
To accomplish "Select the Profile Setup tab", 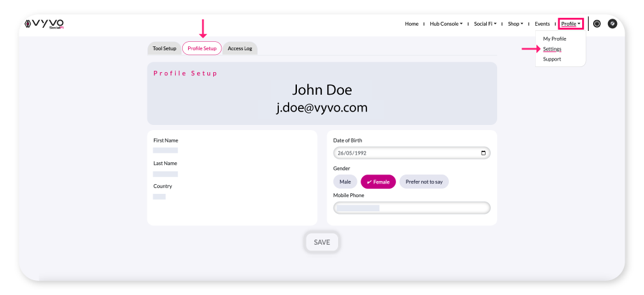I will 202,48.
